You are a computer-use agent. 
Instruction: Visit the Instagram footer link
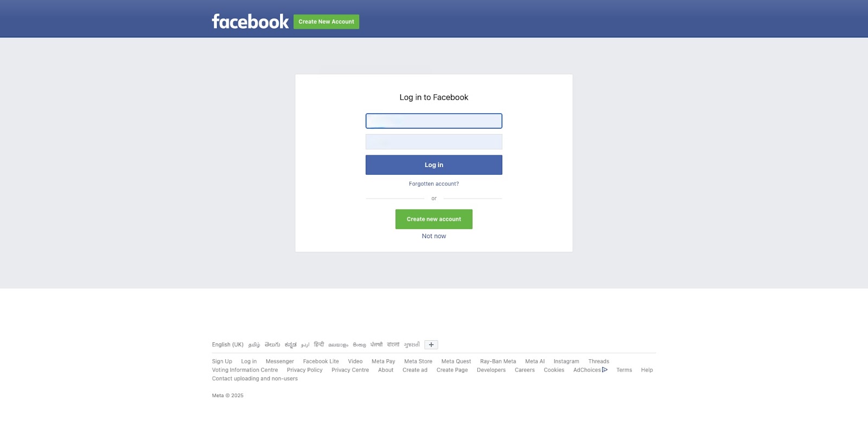566,361
